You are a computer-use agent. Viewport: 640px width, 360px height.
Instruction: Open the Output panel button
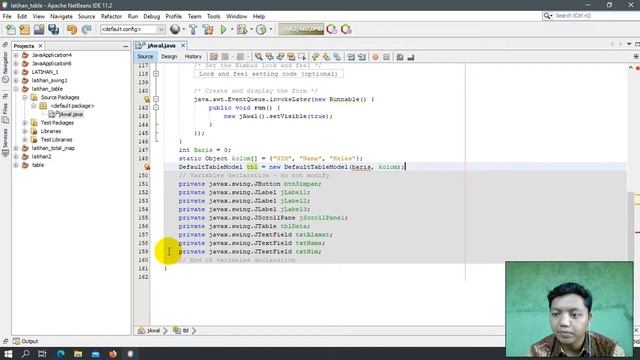(25, 341)
